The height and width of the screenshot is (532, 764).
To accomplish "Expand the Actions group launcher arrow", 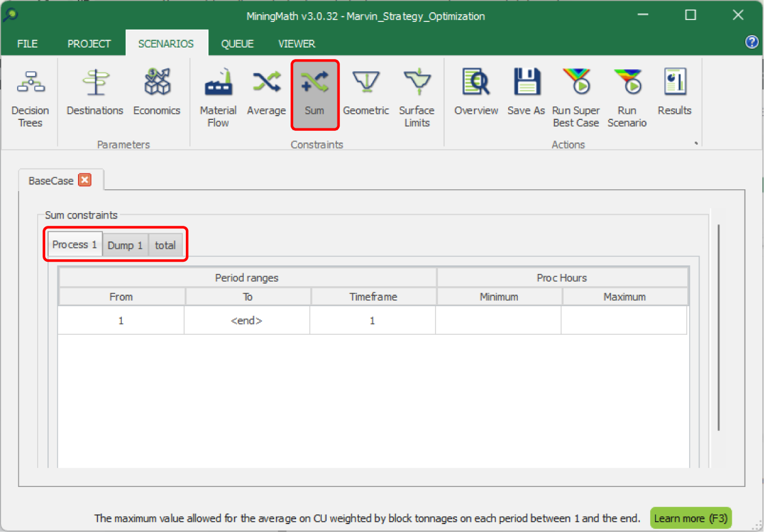I will [x=695, y=144].
